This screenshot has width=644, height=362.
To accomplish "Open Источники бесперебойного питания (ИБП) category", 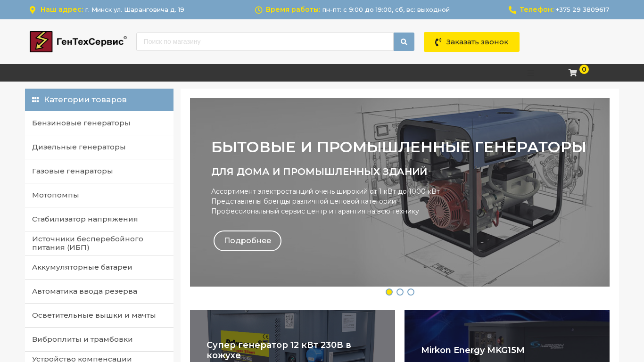I will tap(99, 243).
